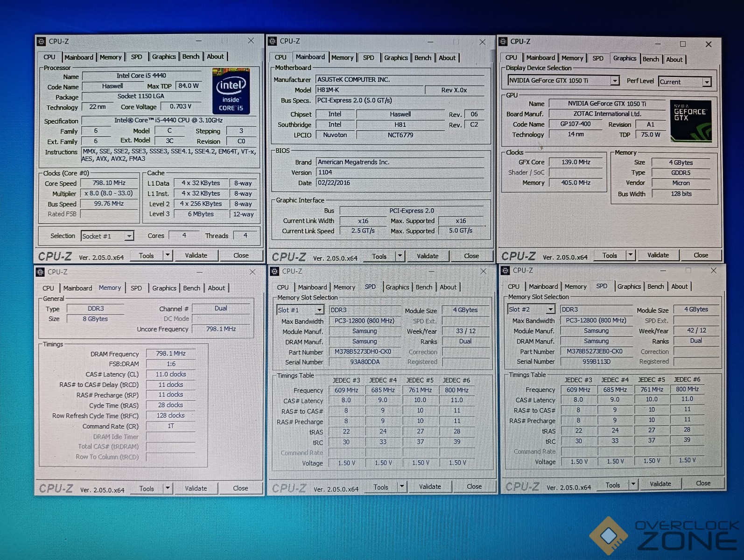744x560 pixels.
Task: Open Memory tab in GeForce Graphics window
Action: tap(572, 58)
